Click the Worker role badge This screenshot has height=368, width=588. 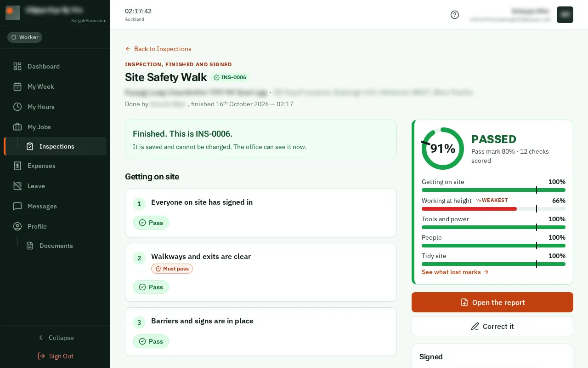pos(25,37)
